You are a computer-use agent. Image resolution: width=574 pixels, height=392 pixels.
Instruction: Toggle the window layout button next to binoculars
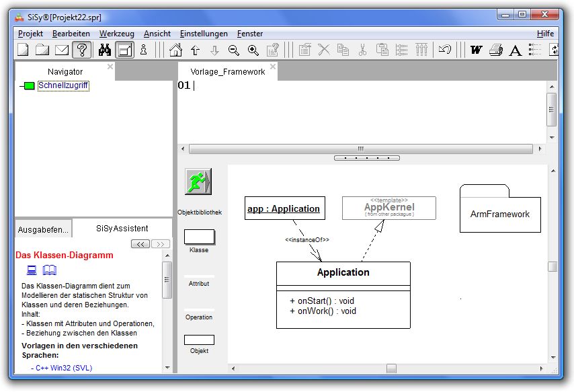point(124,50)
